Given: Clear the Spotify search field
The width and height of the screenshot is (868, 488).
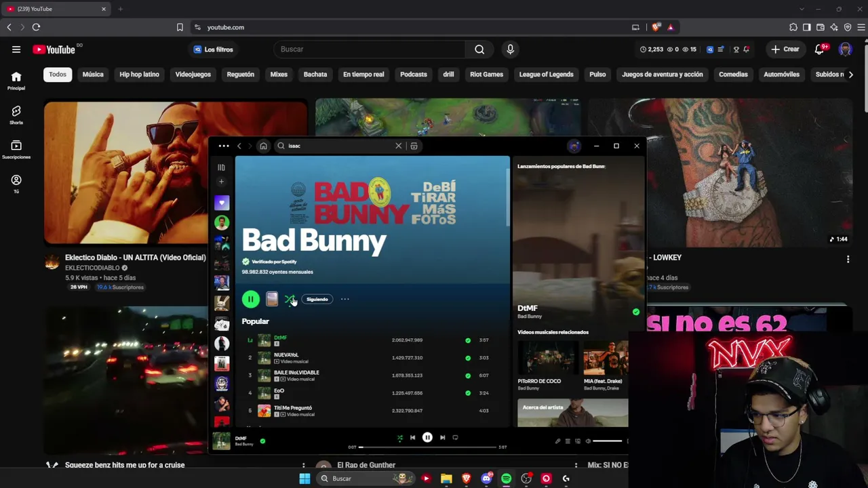Looking at the screenshot, I should (x=399, y=146).
